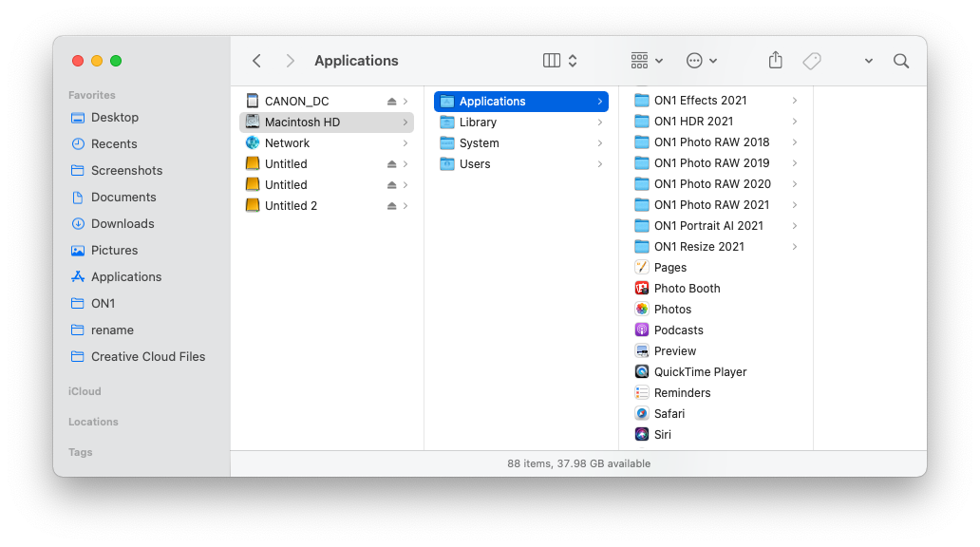
Task: Switch view mode with column view button
Action: pyautogui.click(x=552, y=61)
